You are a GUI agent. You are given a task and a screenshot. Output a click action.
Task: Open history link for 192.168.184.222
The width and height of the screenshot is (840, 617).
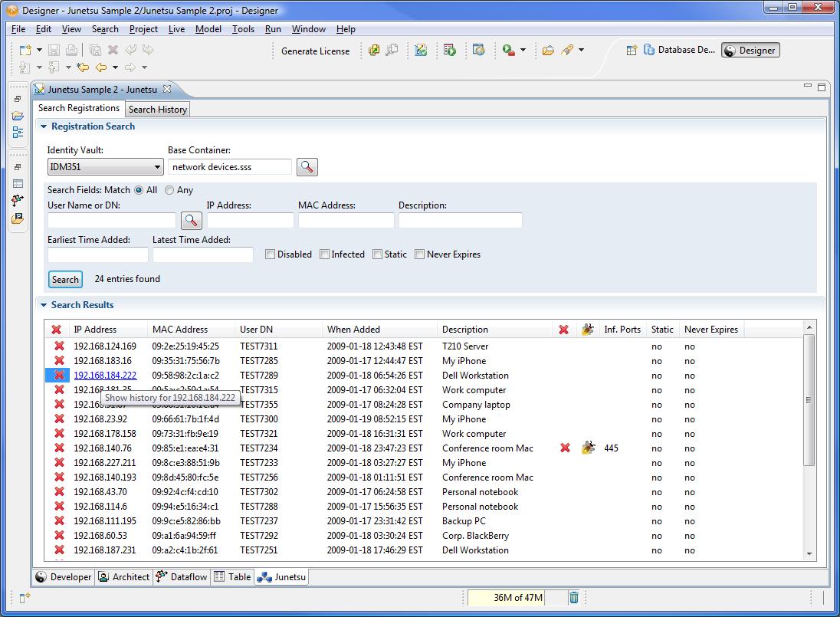click(x=105, y=376)
